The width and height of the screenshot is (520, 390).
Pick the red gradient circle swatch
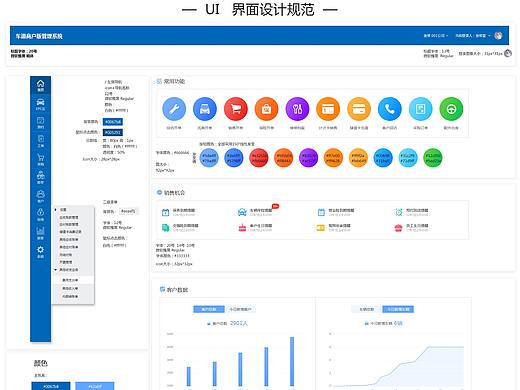pos(259,158)
